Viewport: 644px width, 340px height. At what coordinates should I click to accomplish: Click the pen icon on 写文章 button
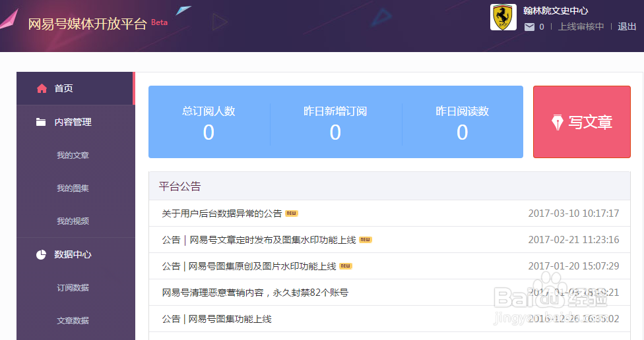click(558, 123)
